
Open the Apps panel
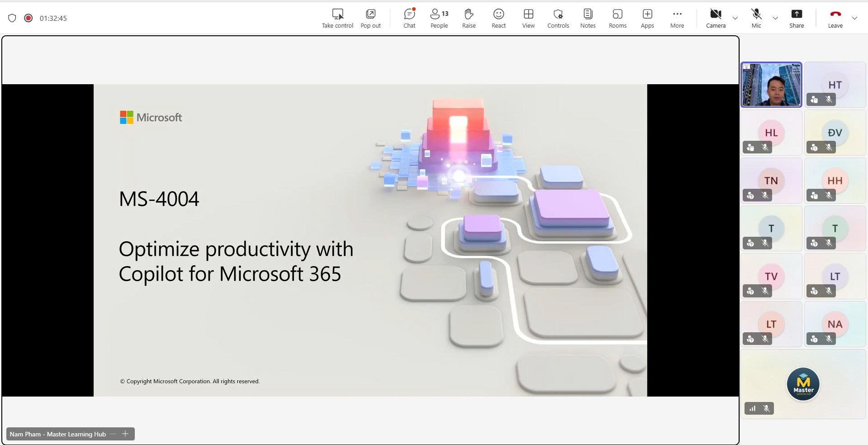pos(647,18)
